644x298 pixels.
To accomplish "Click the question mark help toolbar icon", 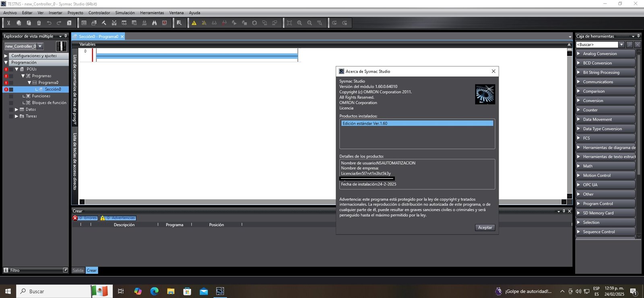I will (x=69, y=23).
